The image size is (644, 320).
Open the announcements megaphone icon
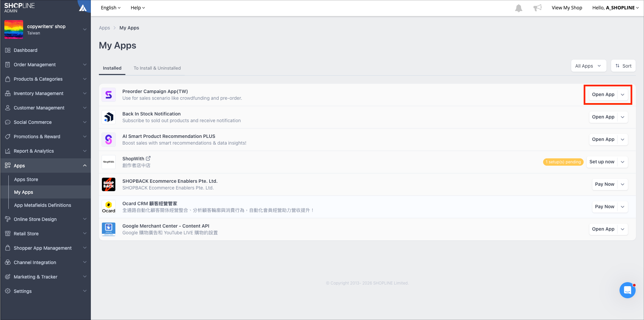537,8
